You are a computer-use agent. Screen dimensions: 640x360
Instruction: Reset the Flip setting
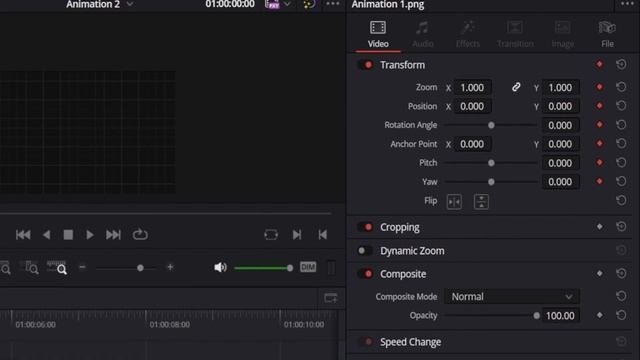point(621,200)
